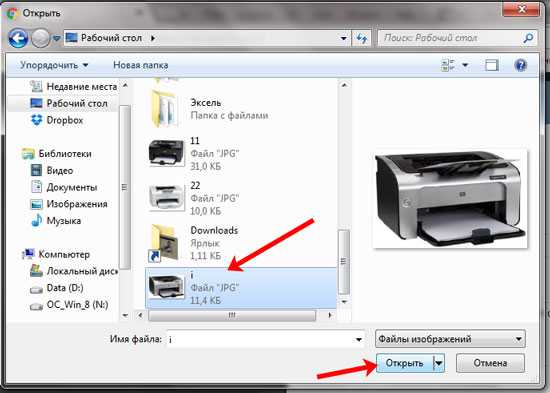Image resolution: width=550 pixels, height=393 pixels.
Task: Select the 11 JPG printer thumbnail
Action: [x=166, y=153]
